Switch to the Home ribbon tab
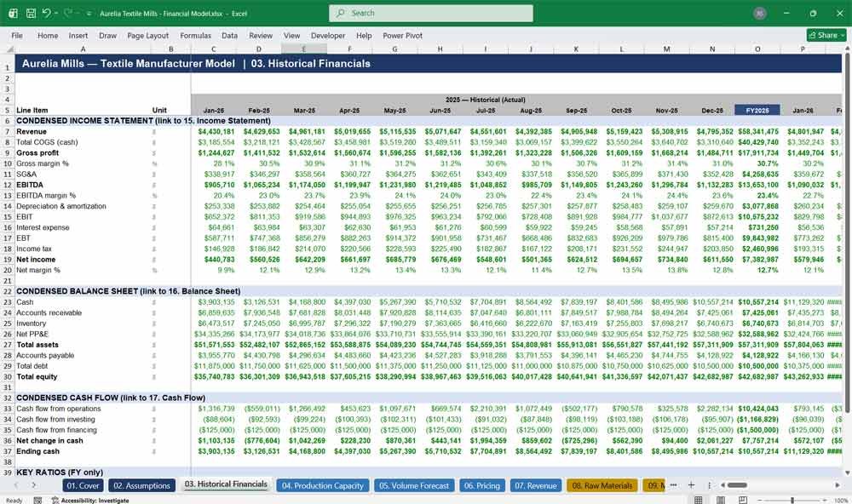852x504 pixels. [x=48, y=35]
